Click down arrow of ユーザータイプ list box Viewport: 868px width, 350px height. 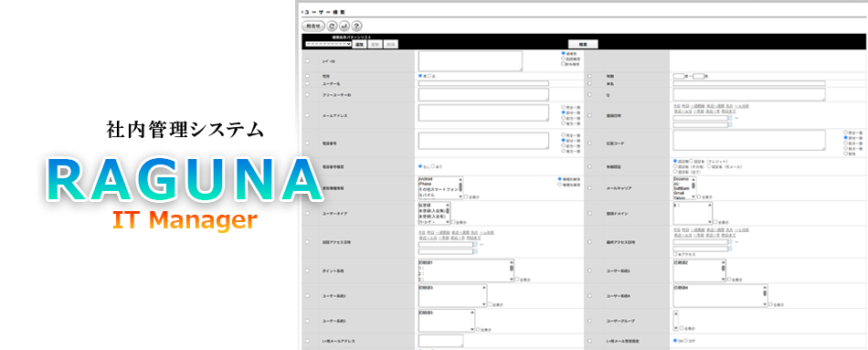click(448, 222)
